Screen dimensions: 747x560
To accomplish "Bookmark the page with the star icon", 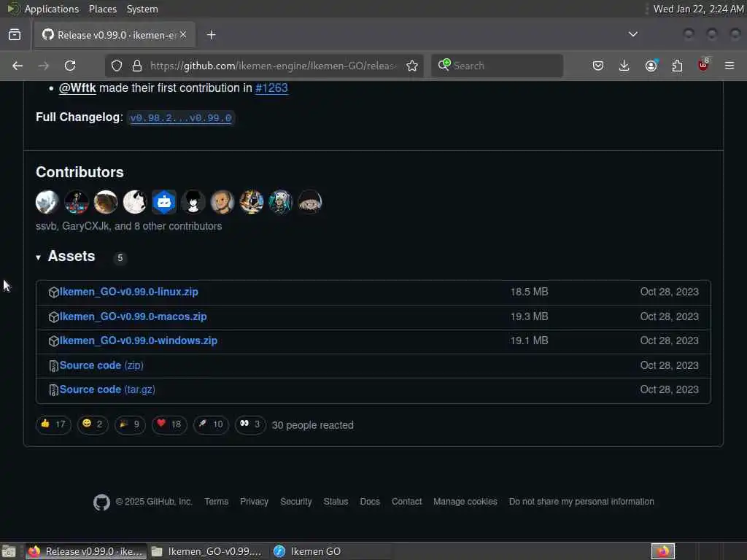I will click(x=412, y=66).
